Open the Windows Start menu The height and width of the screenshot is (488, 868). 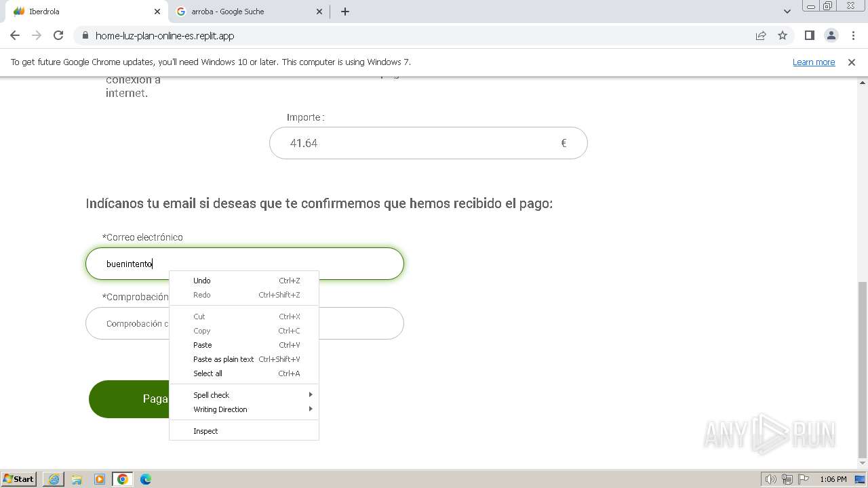(19, 479)
